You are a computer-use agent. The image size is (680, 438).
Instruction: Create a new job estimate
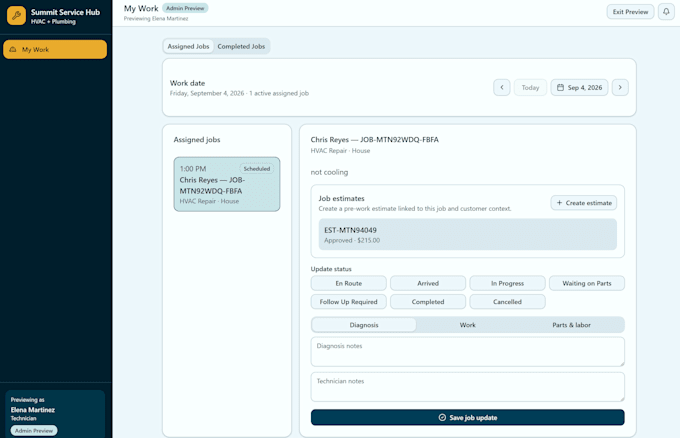coord(584,203)
